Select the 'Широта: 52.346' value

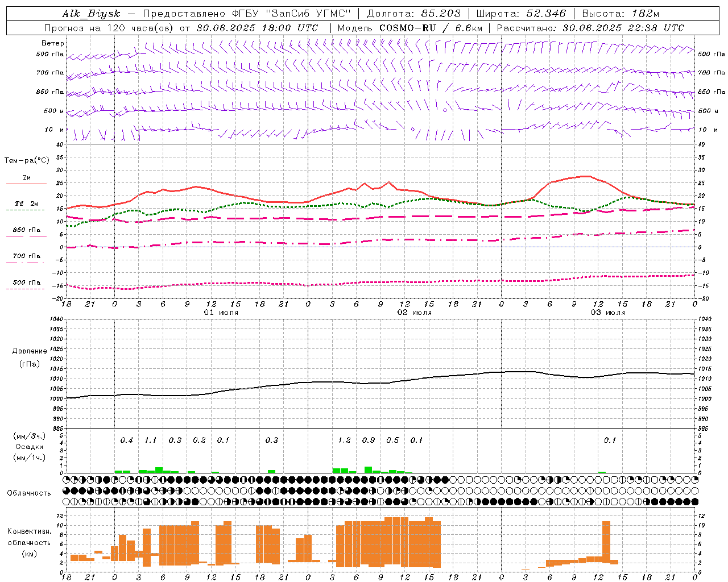tap(521, 14)
